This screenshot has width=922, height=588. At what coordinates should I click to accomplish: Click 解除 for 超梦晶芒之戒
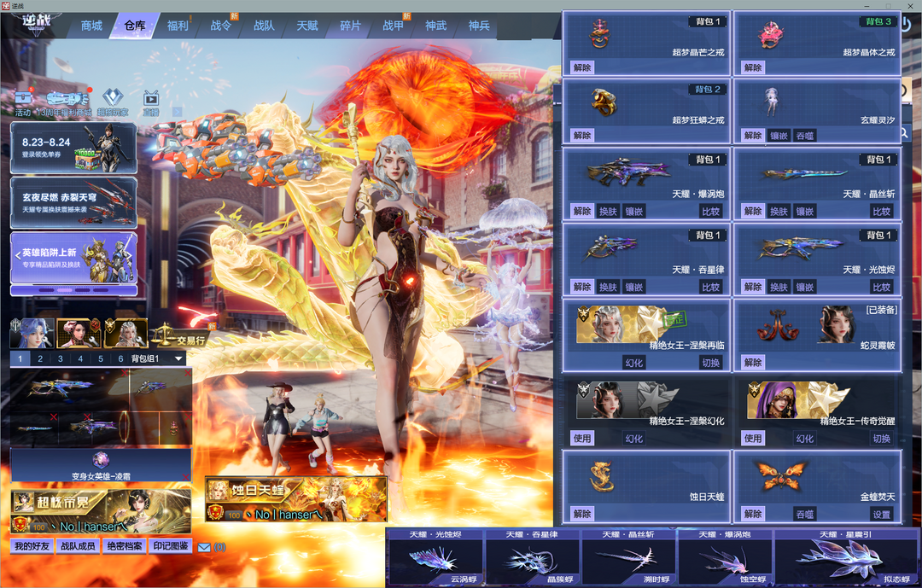point(582,67)
